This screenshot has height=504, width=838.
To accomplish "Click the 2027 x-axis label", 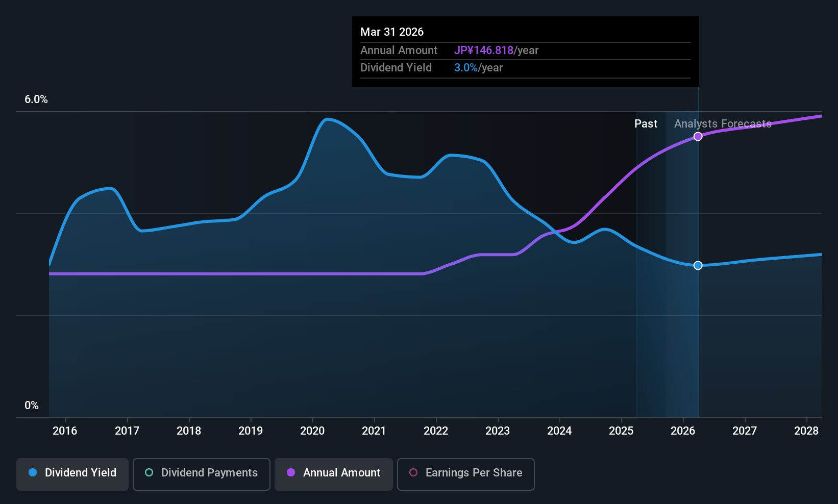I will pyautogui.click(x=745, y=431).
